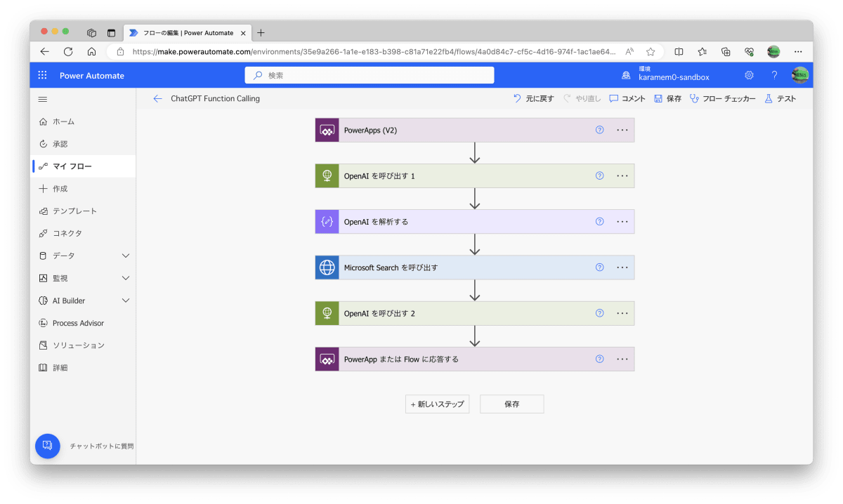Show help for OpenAI を呼び出す 2
Screen dimensions: 843x504
coord(599,313)
